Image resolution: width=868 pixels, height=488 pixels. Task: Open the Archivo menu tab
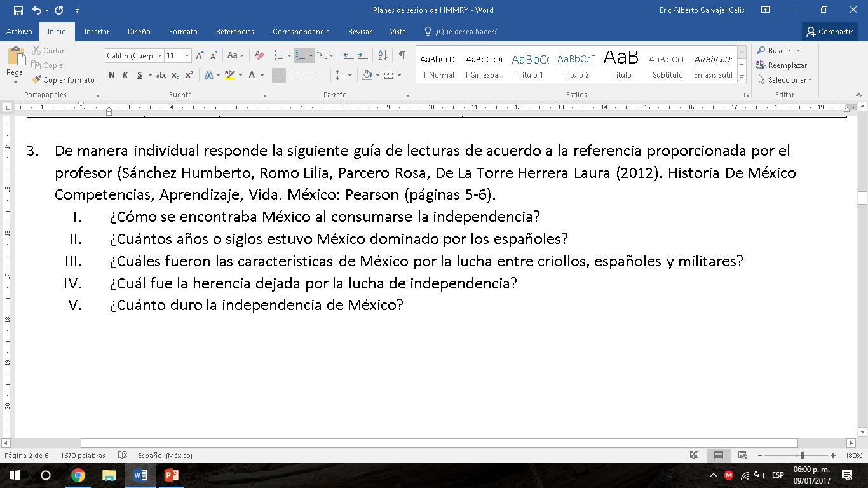point(19,32)
